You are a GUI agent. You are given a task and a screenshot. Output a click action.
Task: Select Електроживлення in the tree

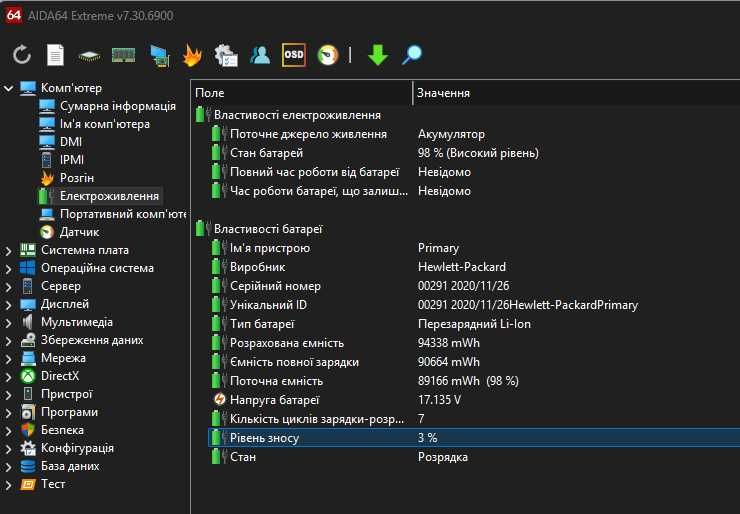(x=109, y=196)
